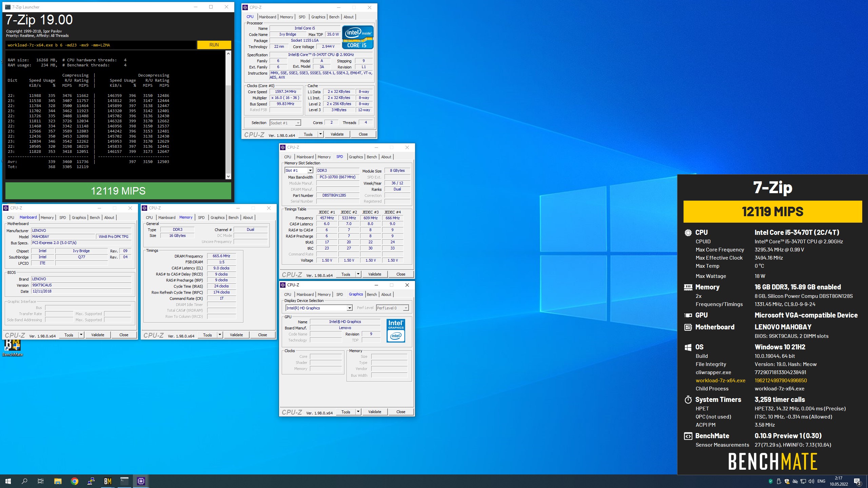Click yellow workload-7z-x64.exe hash in BenchMate
Viewport: 868px width, 488px height.
[x=781, y=381]
